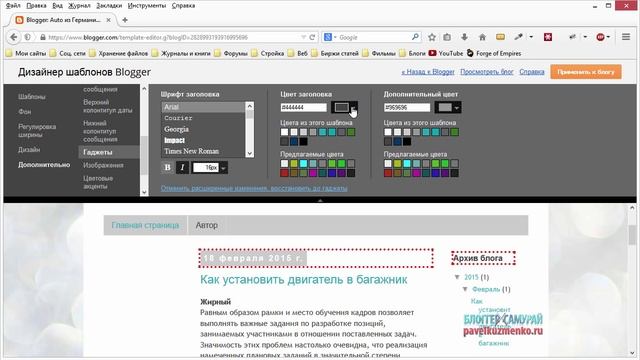Screen dimensions: 640x360
Task: Open the Инструменты menu
Action: [x=147, y=6]
